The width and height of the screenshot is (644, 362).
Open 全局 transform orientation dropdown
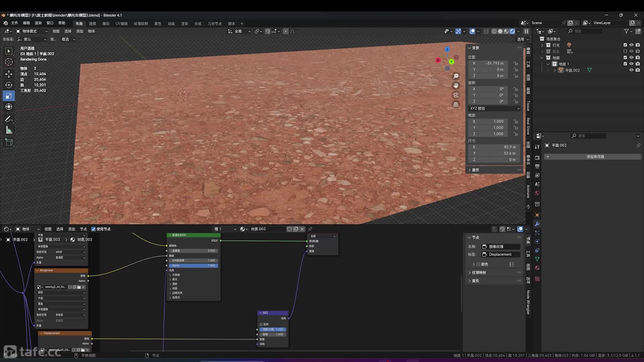[239, 31]
